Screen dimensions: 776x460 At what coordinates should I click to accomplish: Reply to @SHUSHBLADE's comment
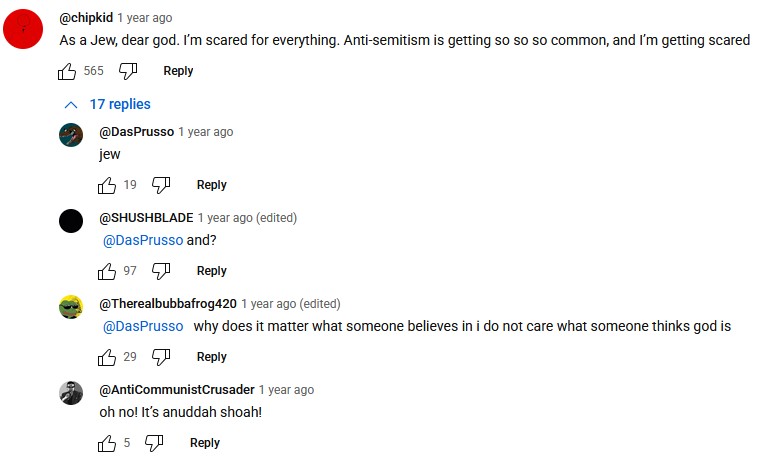click(x=211, y=271)
